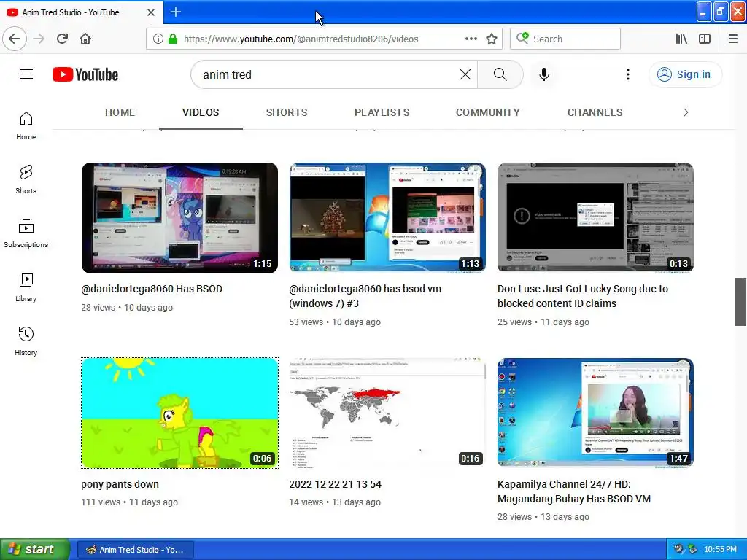Close the Anim Tred Studio tab
Image resolution: width=747 pixels, height=560 pixels.
pos(150,12)
